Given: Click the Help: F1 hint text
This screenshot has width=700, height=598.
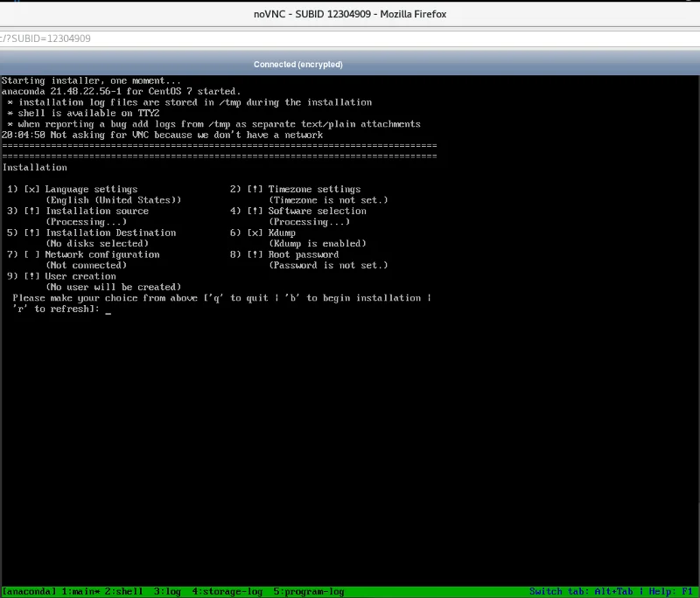Looking at the screenshot, I should point(671,592).
